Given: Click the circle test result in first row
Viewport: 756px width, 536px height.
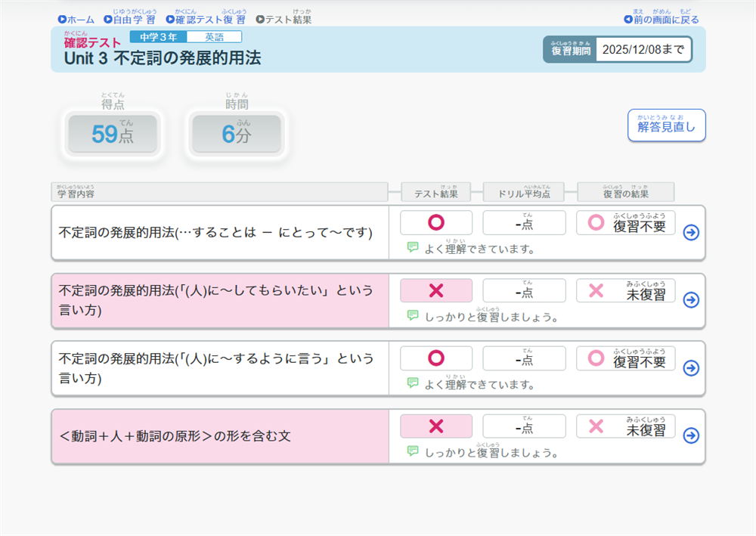Looking at the screenshot, I should coord(435,223).
